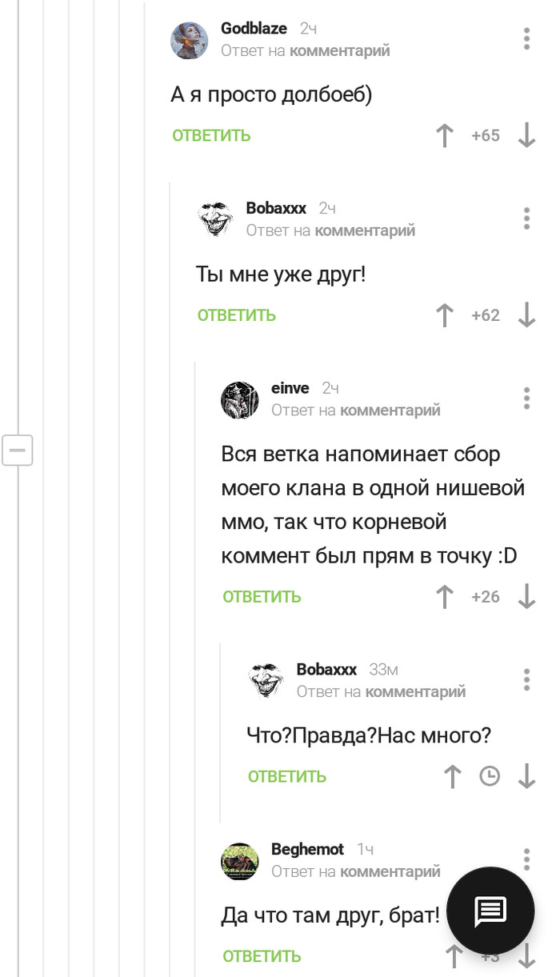560x977 pixels.
Task: Upvote the "Что?Правда?Нас много?" comment
Action: pyautogui.click(x=453, y=776)
